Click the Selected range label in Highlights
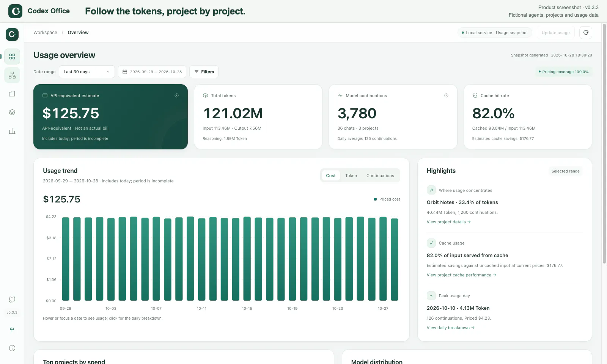The height and width of the screenshot is (364, 607). (565, 171)
